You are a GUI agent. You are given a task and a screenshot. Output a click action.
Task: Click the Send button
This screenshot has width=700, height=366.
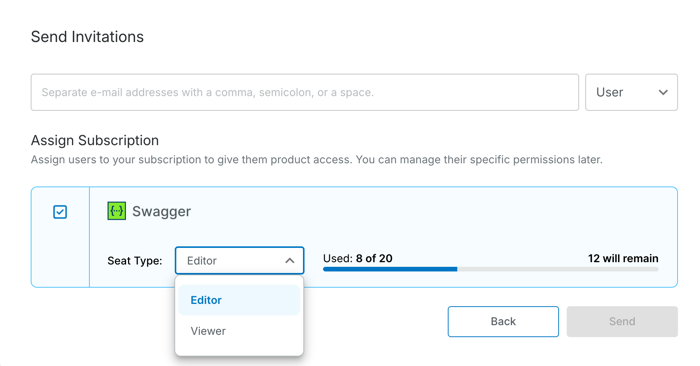point(622,321)
